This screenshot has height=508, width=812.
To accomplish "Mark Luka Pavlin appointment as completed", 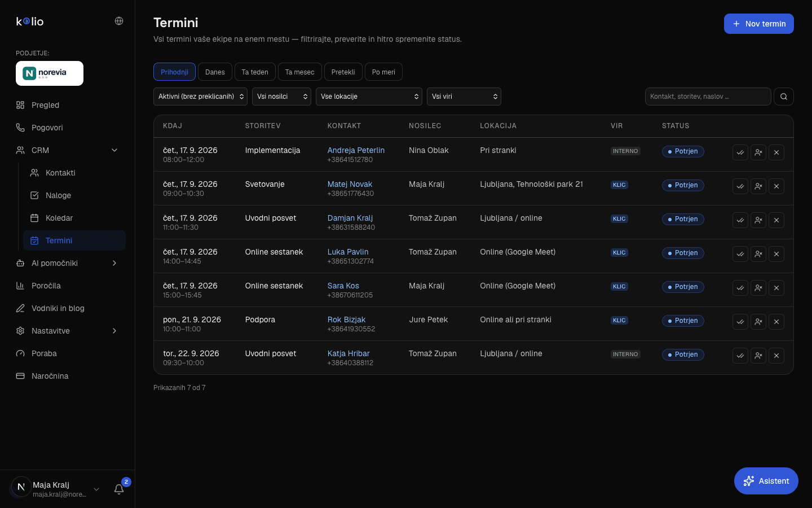I will 740,254.
